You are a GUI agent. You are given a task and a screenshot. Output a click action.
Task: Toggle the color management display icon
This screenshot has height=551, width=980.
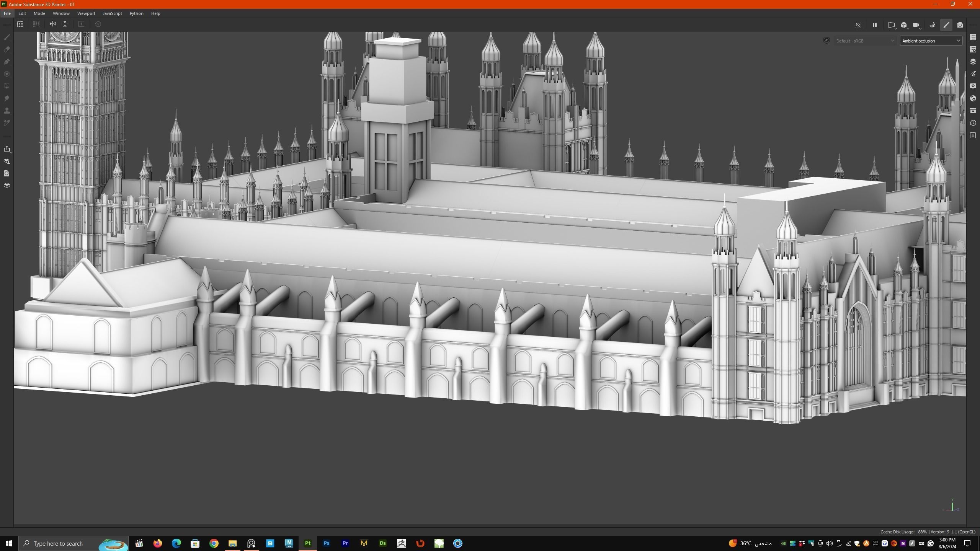(826, 41)
